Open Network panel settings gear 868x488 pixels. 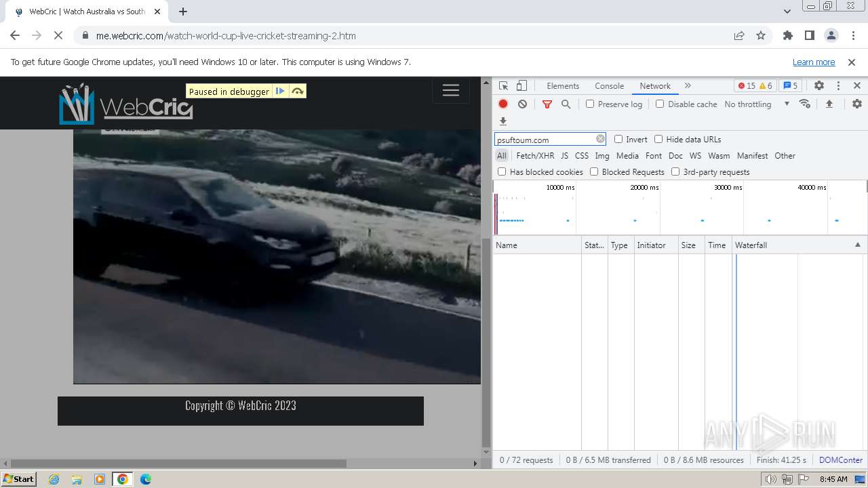(x=857, y=104)
